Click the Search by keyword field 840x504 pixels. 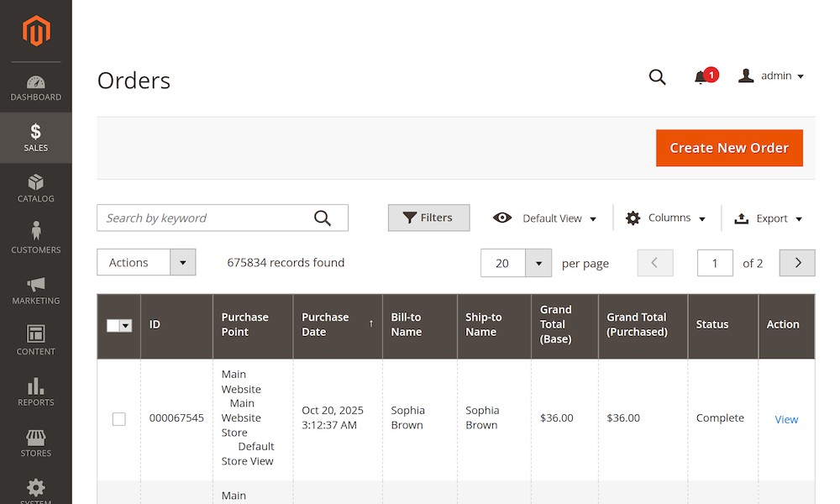(206, 218)
